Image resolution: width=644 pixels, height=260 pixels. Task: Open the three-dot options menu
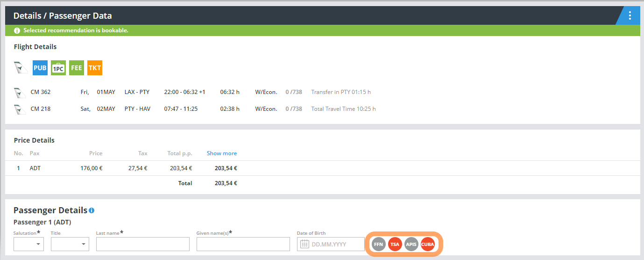(x=630, y=15)
